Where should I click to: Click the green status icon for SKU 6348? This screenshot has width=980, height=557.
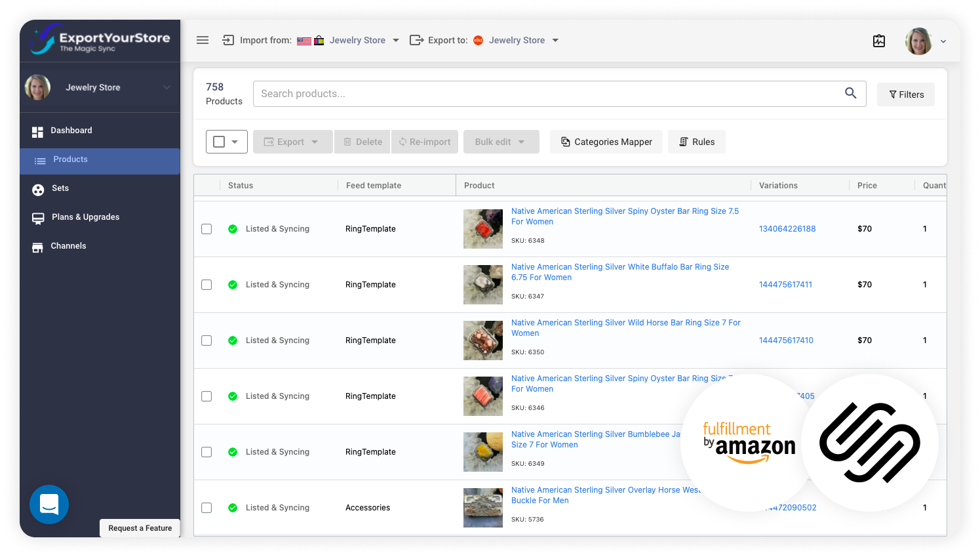coord(233,229)
